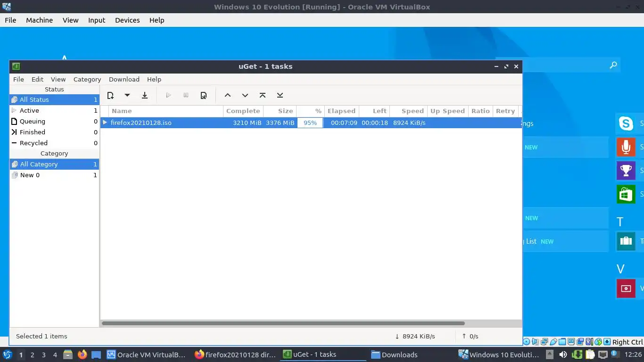Open the desktop start menu icon in taskbar
This screenshot has height=362, width=644.
tap(7, 354)
